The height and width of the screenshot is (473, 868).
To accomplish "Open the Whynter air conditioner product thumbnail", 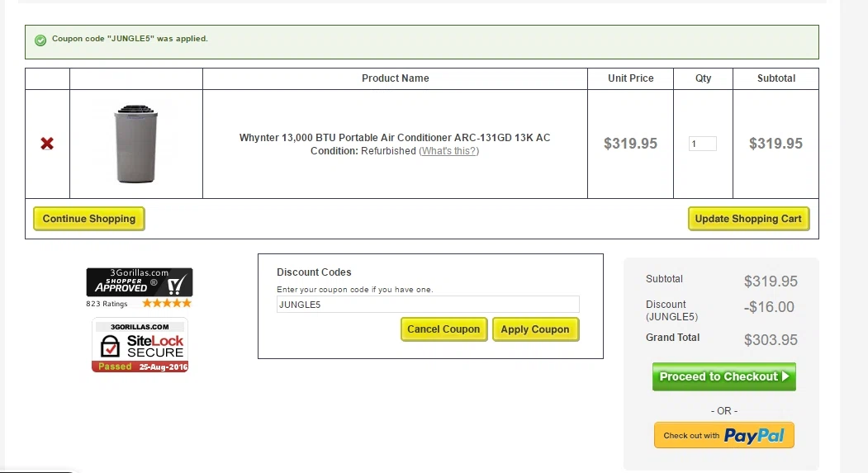I will [136, 144].
